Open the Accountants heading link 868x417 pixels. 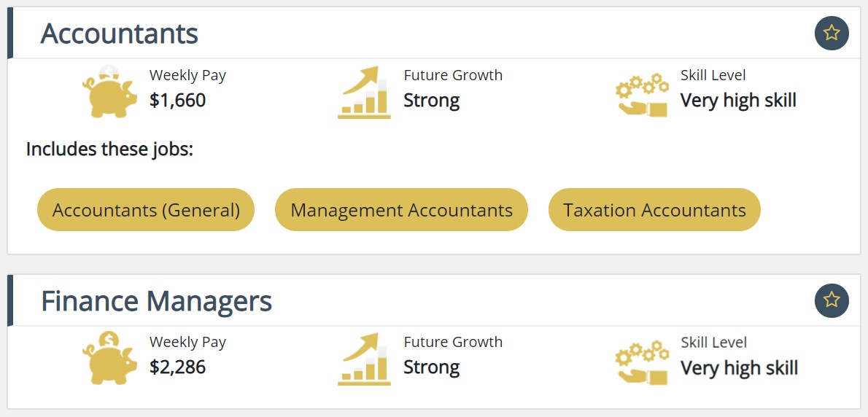pos(120,34)
